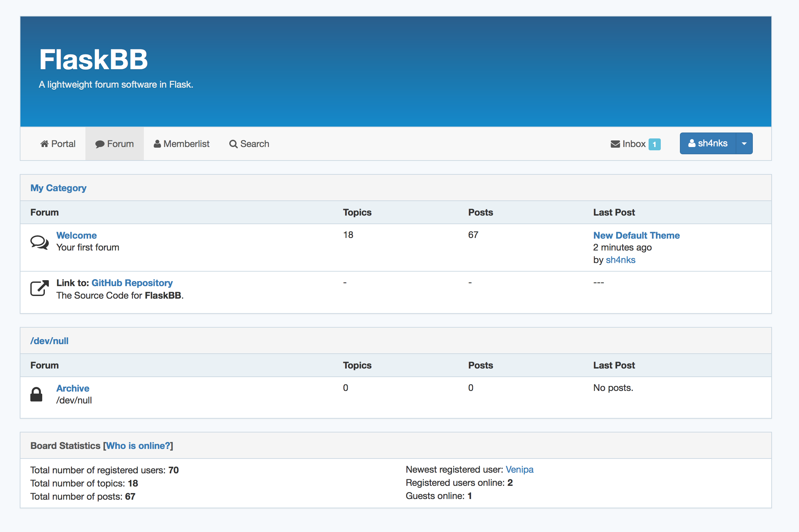Follow the GitHub Repository link
This screenshot has height=532, width=799.
tap(132, 282)
